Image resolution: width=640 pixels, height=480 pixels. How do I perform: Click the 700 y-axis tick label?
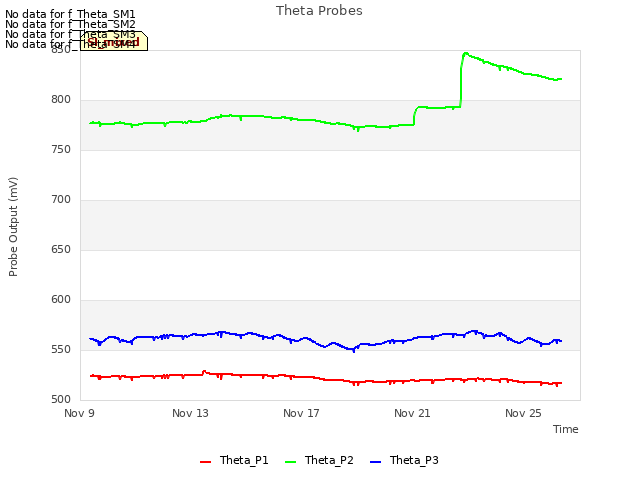pyautogui.click(x=61, y=200)
